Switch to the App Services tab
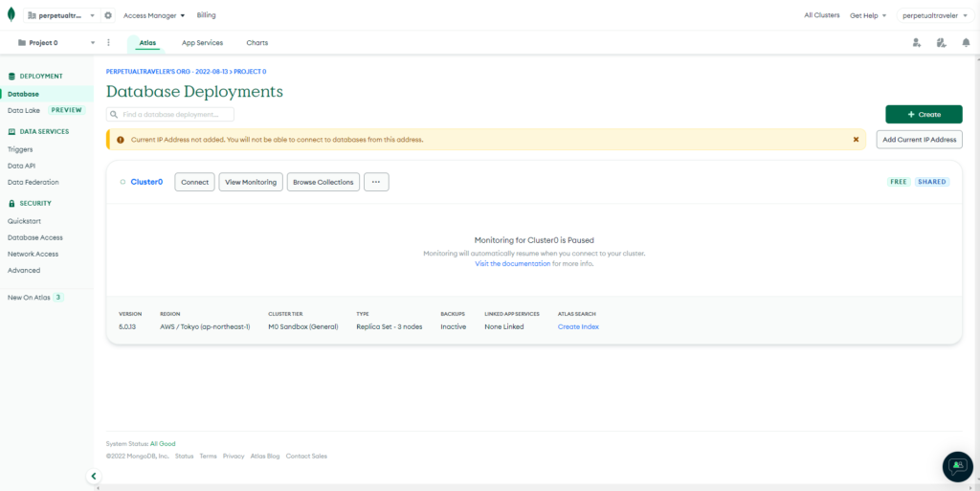Screen dimensions: 980x491 pos(202,42)
